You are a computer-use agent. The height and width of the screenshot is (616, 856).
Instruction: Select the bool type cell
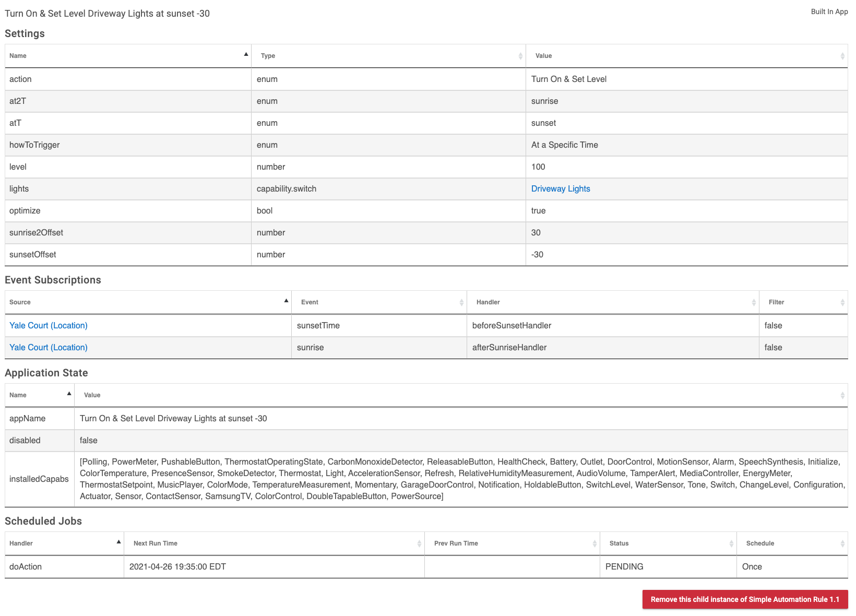[388, 211]
